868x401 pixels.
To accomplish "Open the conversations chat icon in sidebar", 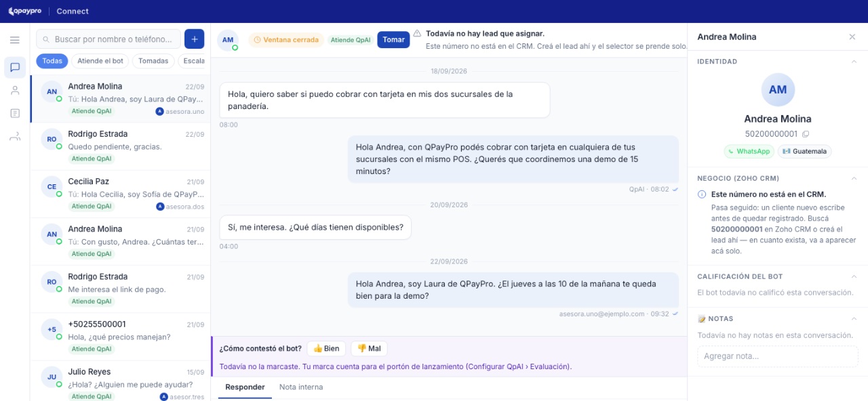I will (x=15, y=67).
